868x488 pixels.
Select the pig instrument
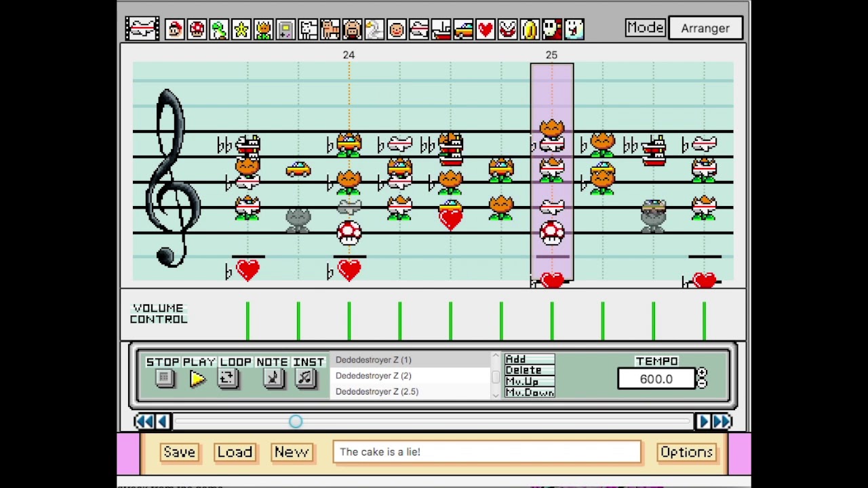click(x=352, y=29)
